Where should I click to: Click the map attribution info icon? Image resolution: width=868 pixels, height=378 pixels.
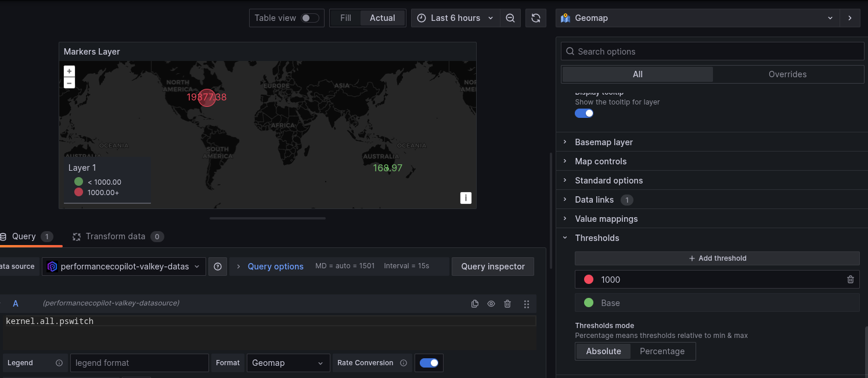pyautogui.click(x=465, y=198)
